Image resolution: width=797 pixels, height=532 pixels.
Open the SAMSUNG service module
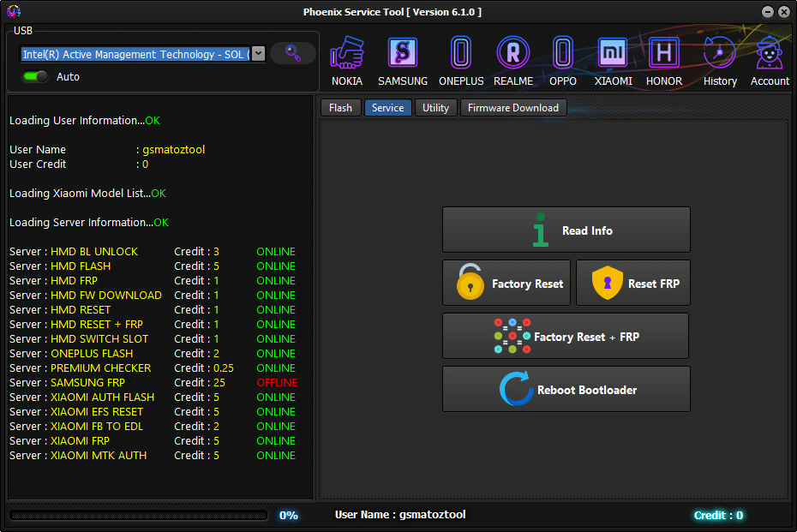(x=402, y=58)
